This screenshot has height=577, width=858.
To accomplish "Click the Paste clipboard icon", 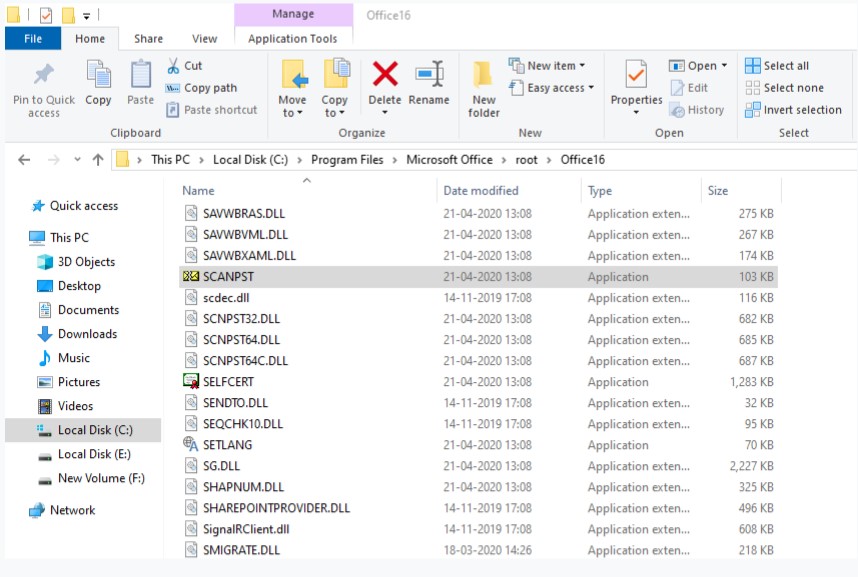I will point(141,76).
